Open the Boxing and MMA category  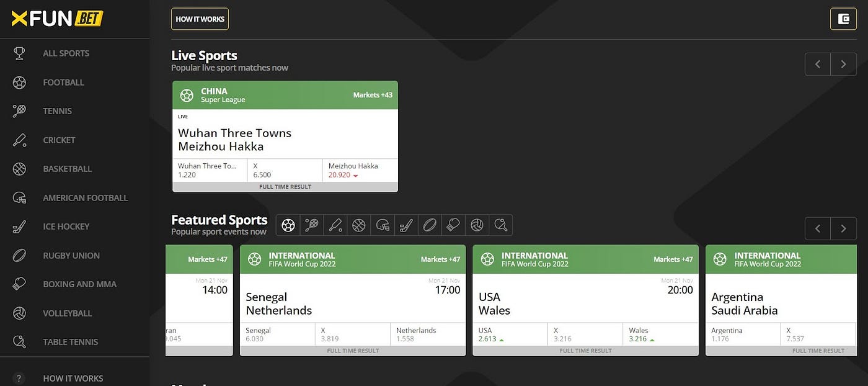79,284
